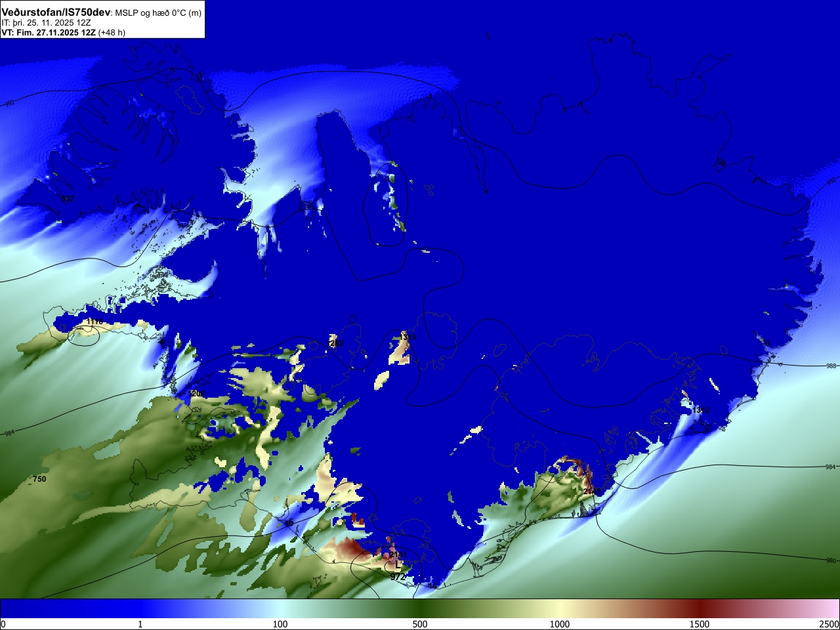Image resolution: width=840 pixels, height=630 pixels.
Task: Click the 1200 height label on the map
Action: (x=197, y=394)
